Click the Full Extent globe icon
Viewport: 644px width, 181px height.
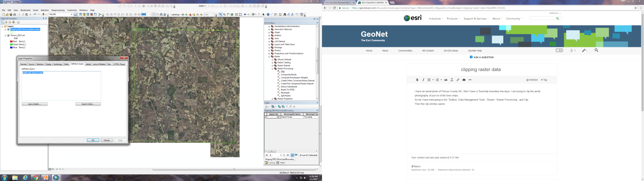point(232,14)
